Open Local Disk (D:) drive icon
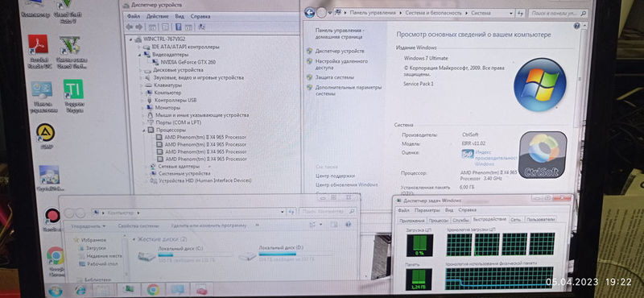This screenshot has width=644, height=298. [247, 256]
